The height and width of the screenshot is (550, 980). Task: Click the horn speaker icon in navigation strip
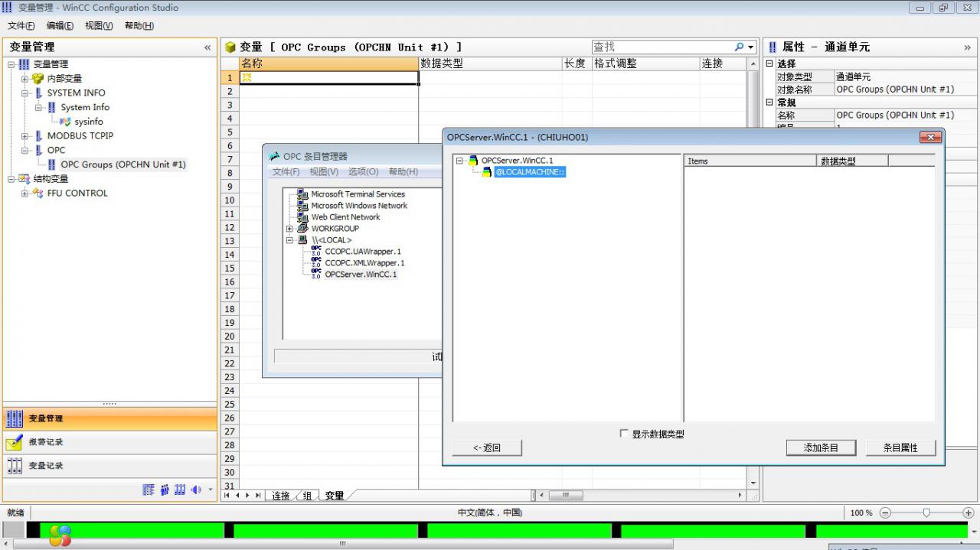click(196, 490)
